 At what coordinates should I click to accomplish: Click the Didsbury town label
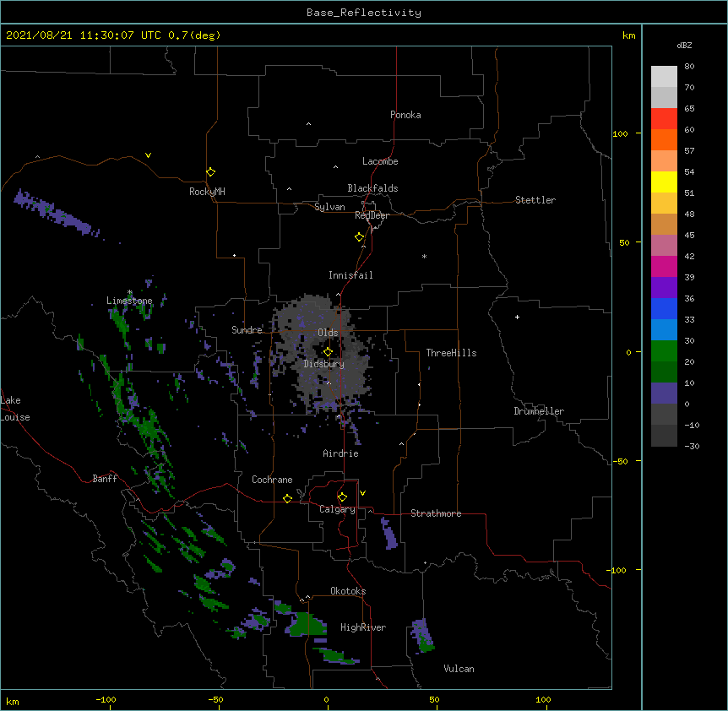click(x=324, y=364)
